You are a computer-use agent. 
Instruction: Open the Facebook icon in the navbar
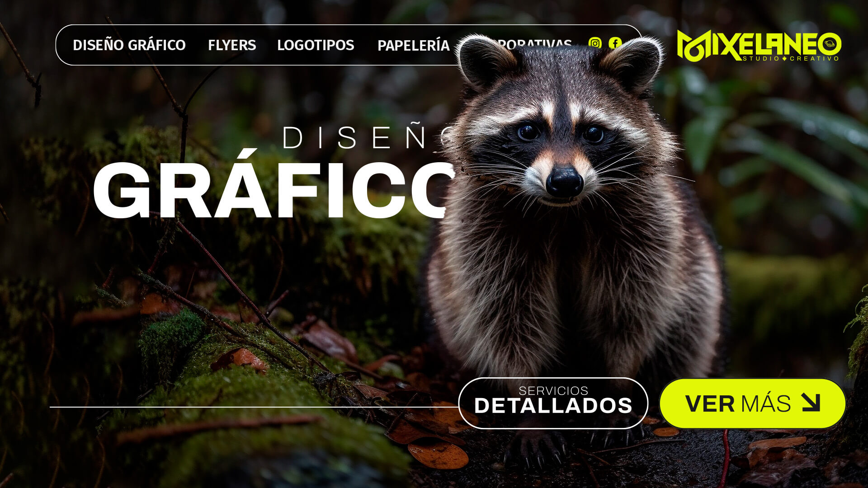coord(615,43)
